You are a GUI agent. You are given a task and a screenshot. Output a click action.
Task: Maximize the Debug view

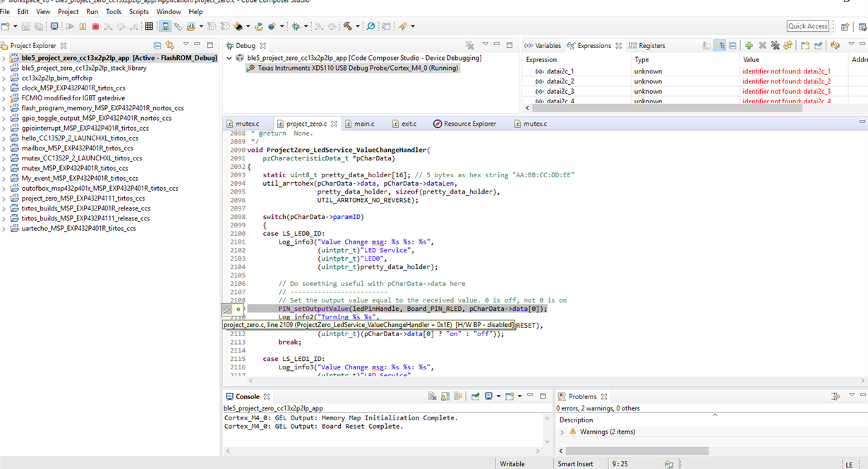pos(510,44)
